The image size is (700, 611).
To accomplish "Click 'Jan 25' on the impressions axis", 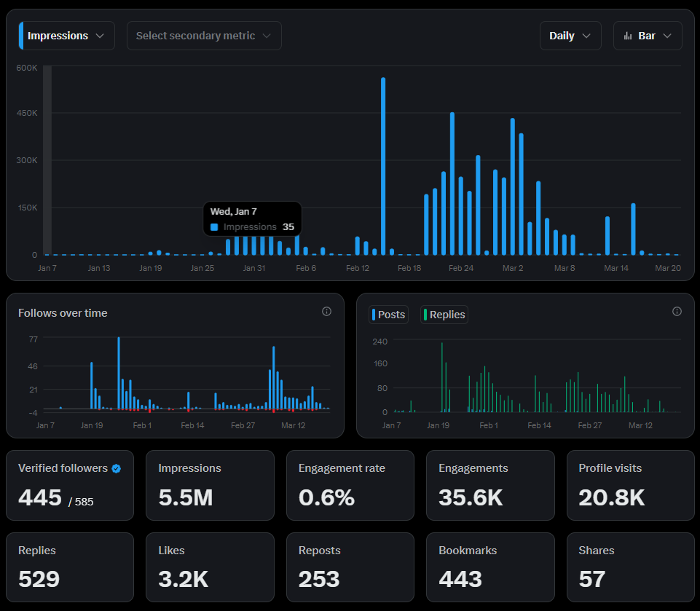I will click(x=202, y=268).
